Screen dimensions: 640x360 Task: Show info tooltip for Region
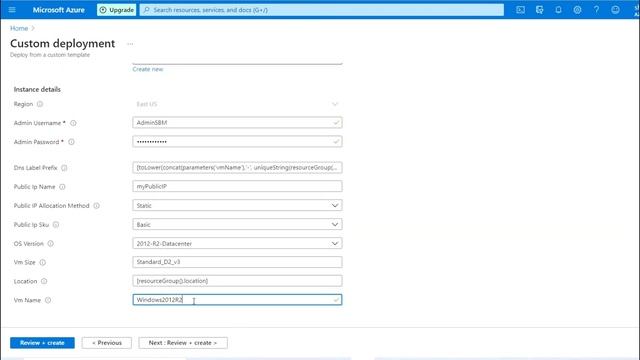point(40,104)
